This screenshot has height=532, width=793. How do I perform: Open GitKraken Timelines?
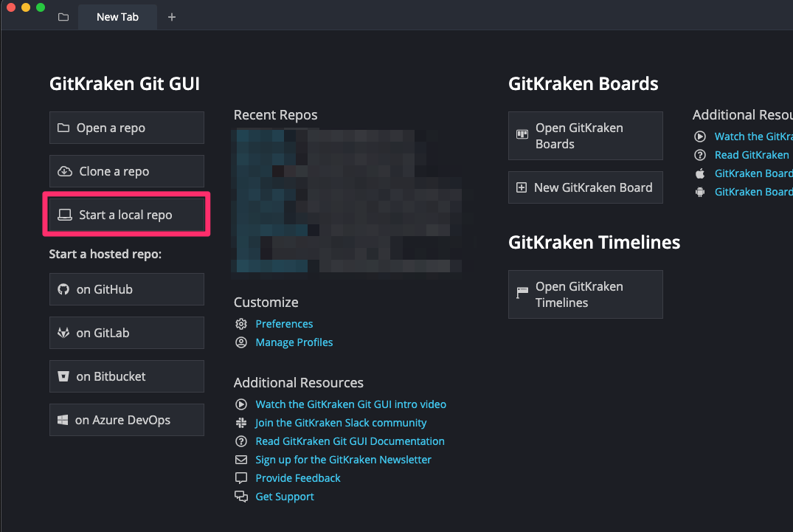585,294
